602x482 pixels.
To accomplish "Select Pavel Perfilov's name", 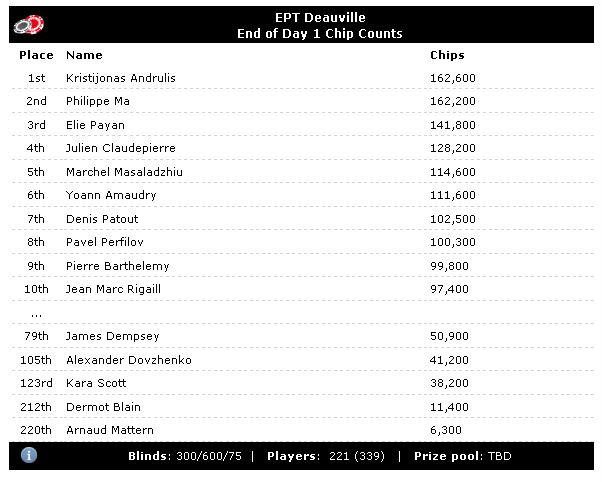I will (x=105, y=242).
